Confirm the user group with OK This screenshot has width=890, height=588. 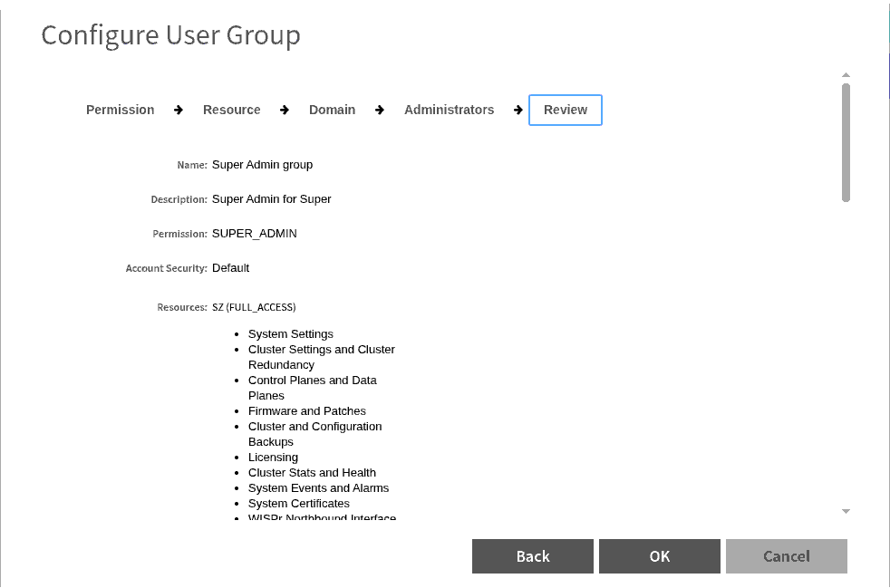pos(659,556)
